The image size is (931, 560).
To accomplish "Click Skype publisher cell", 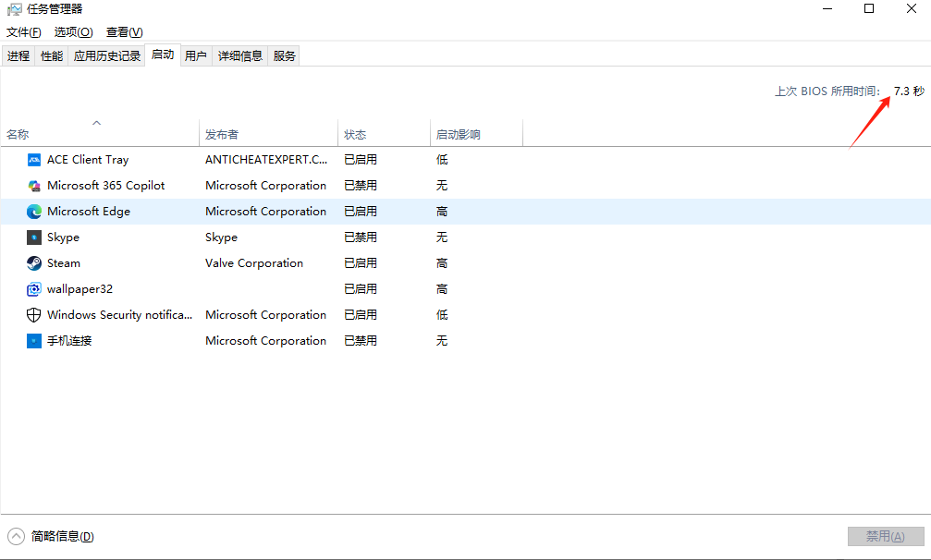I will (x=222, y=237).
